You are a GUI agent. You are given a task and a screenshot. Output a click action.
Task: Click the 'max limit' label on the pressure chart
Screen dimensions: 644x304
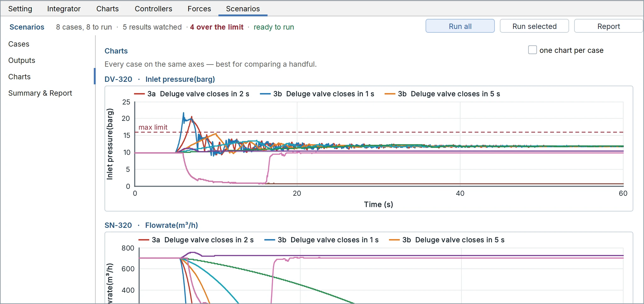coord(153,127)
